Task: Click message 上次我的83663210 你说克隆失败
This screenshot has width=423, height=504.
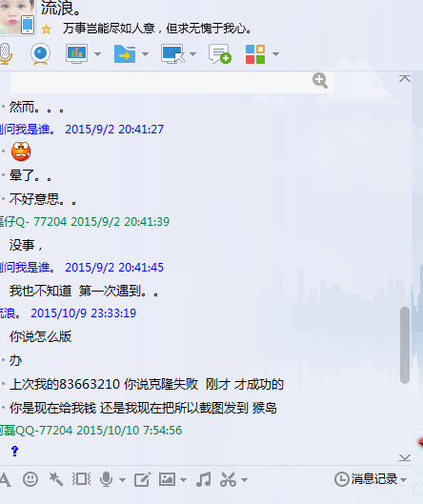Action: (147, 384)
